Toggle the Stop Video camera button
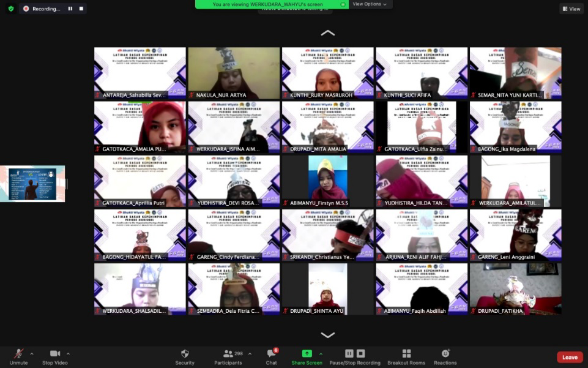 click(55, 354)
